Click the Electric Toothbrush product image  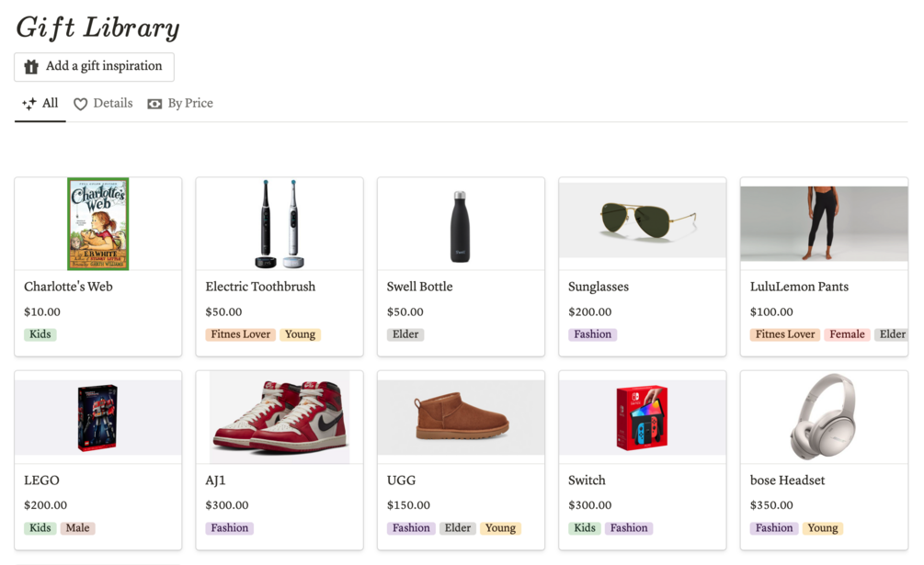(x=279, y=224)
